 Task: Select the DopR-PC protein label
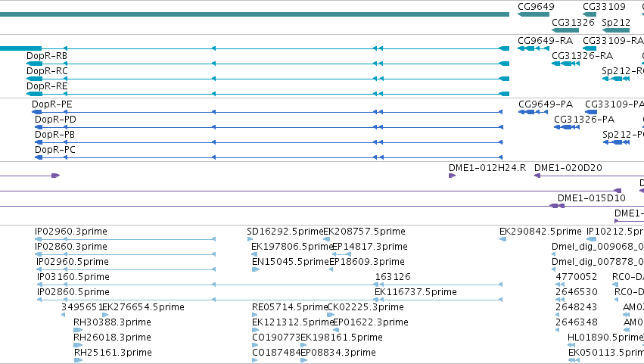pos(55,150)
